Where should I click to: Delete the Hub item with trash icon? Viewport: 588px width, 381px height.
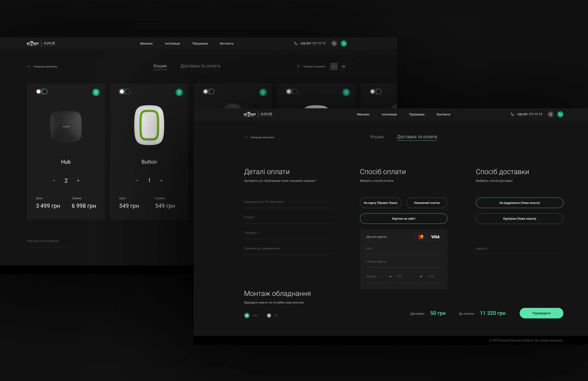(96, 92)
